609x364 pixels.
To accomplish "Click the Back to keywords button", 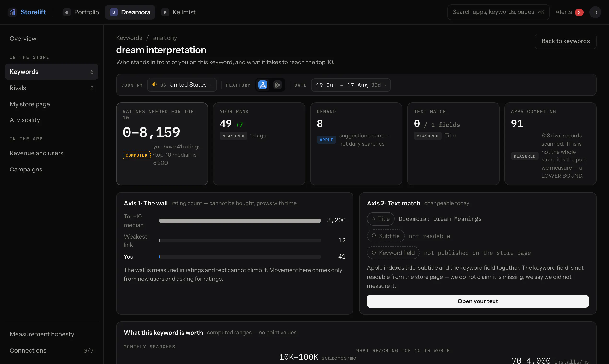I will click(565, 41).
